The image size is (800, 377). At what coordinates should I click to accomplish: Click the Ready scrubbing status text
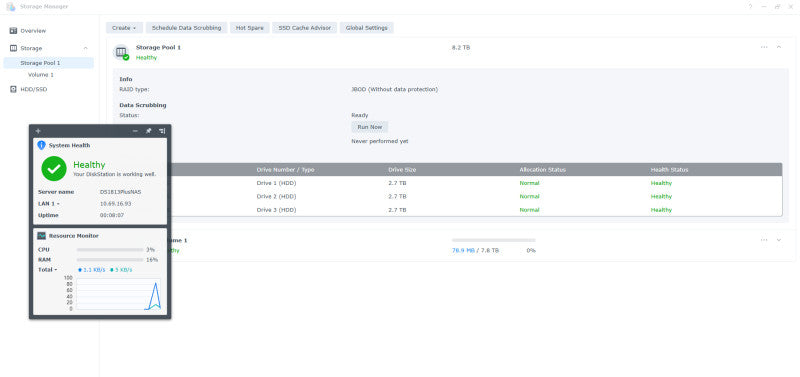[x=360, y=115]
